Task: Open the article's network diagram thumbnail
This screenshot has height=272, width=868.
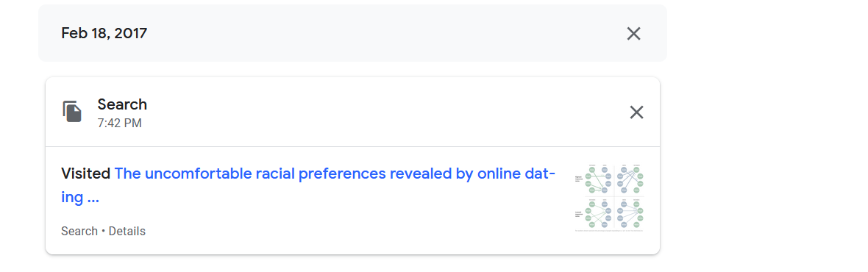Action: 610,197
